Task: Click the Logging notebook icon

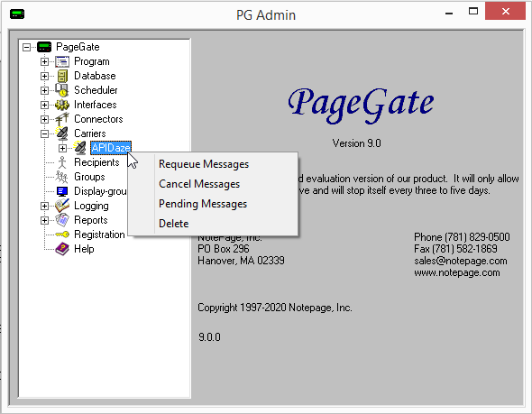Action: [x=62, y=206]
